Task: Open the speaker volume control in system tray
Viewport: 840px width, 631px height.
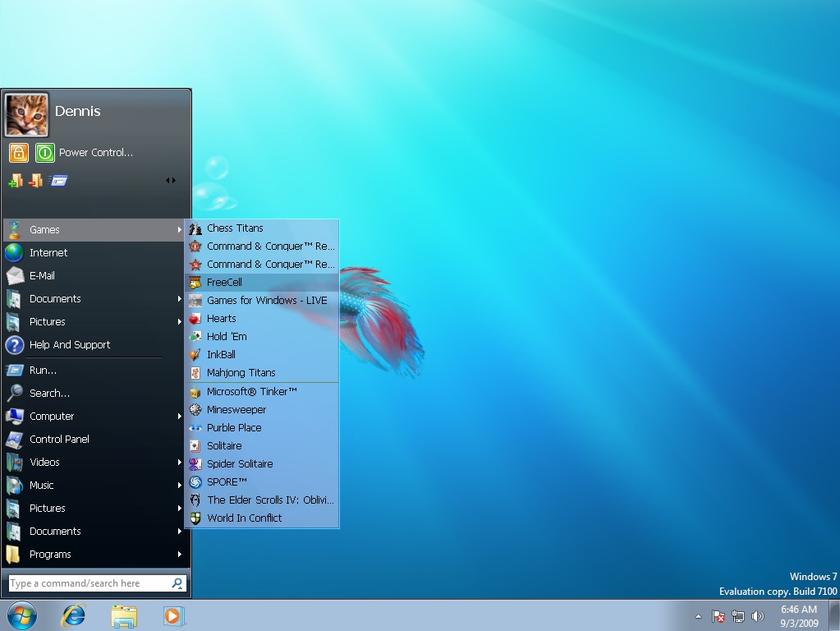Action: coord(757,616)
